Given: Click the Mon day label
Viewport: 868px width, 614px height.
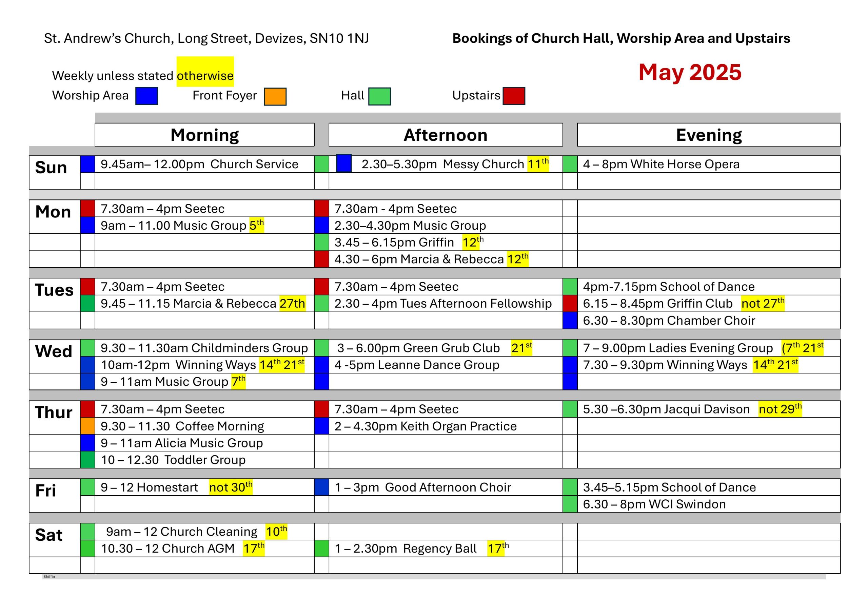Looking at the screenshot, I should [x=53, y=211].
